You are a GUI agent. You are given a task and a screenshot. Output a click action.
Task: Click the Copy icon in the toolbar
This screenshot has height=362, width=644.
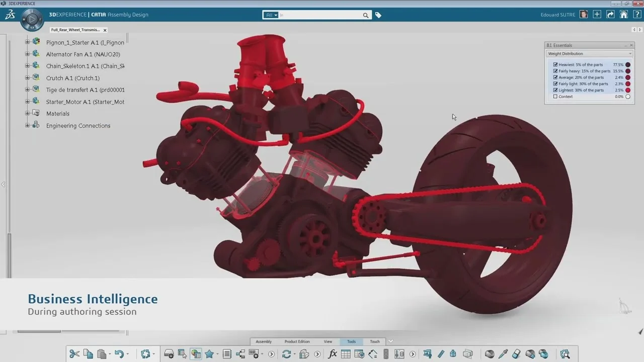88,354
